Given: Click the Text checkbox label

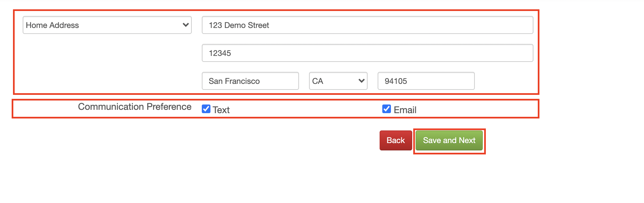Looking at the screenshot, I should point(221,110).
